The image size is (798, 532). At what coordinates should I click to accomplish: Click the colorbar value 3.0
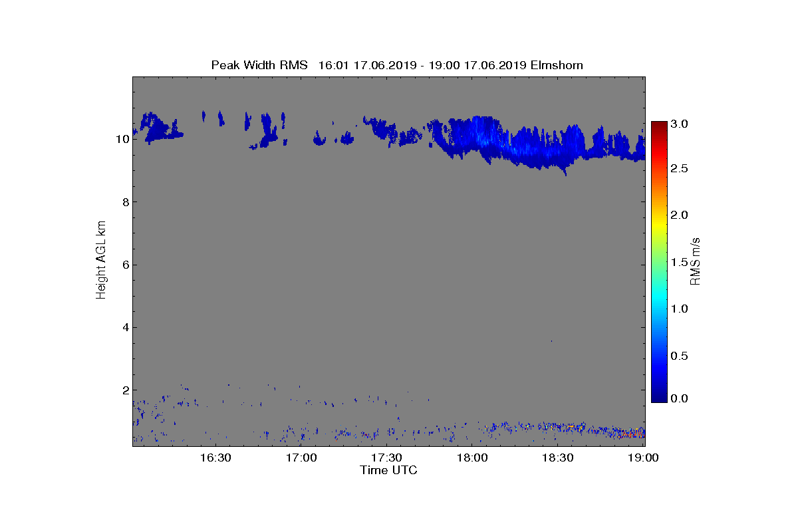pyautogui.click(x=680, y=124)
